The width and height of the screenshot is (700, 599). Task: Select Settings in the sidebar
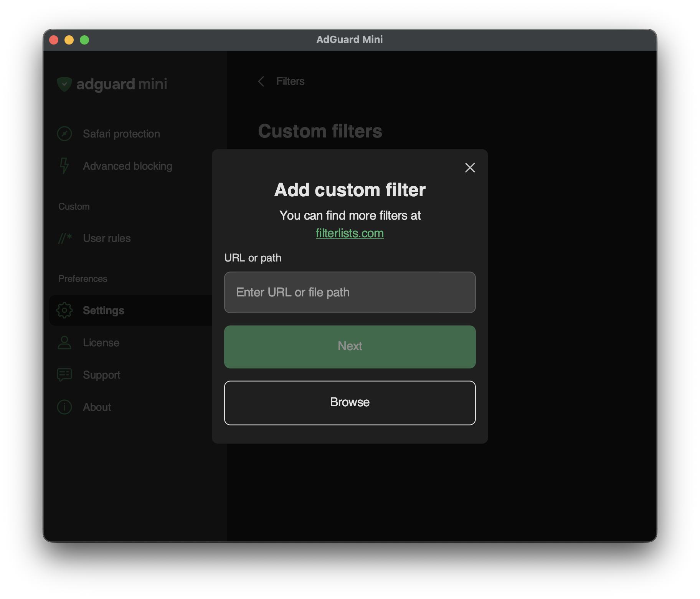[103, 310]
